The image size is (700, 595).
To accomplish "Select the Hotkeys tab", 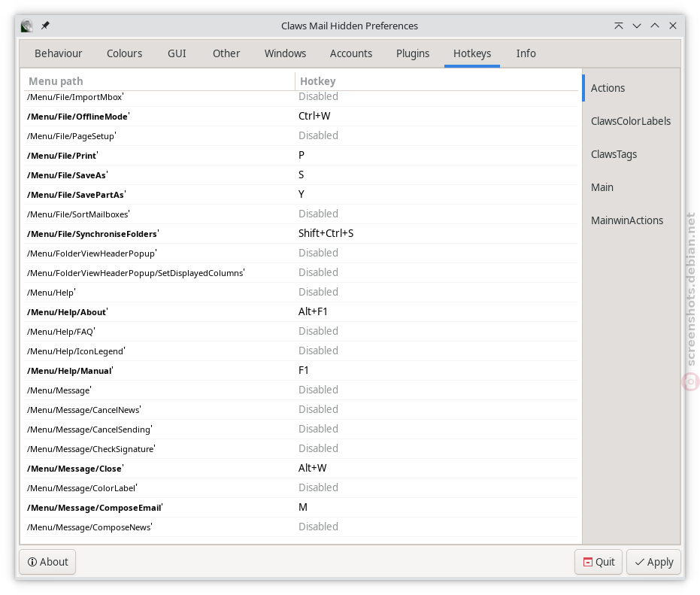I will click(472, 53).
